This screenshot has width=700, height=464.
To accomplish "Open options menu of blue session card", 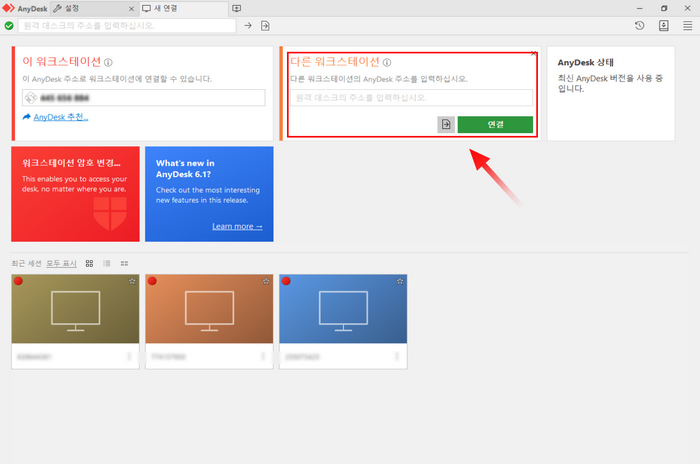I will pyautogui.click(x=397, y=356).
